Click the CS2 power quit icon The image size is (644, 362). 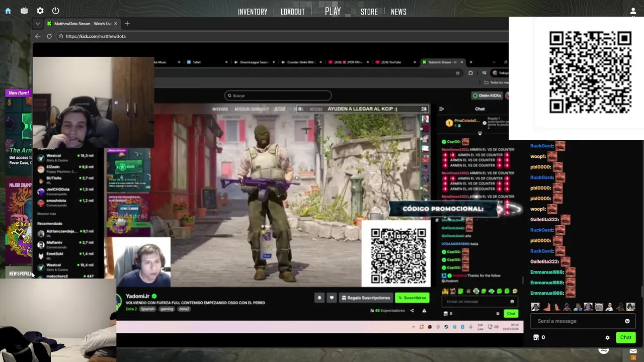pyautogui.click(x=56, y=11)
